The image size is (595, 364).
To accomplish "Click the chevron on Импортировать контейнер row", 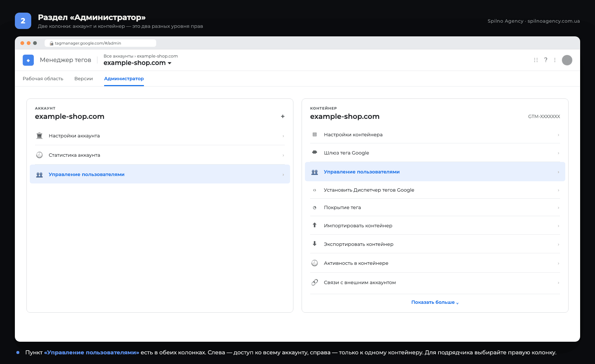I will (x=558, y=226).
